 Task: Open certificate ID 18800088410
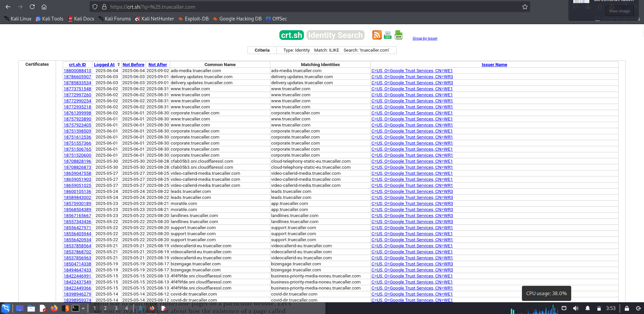pos(77,71)
